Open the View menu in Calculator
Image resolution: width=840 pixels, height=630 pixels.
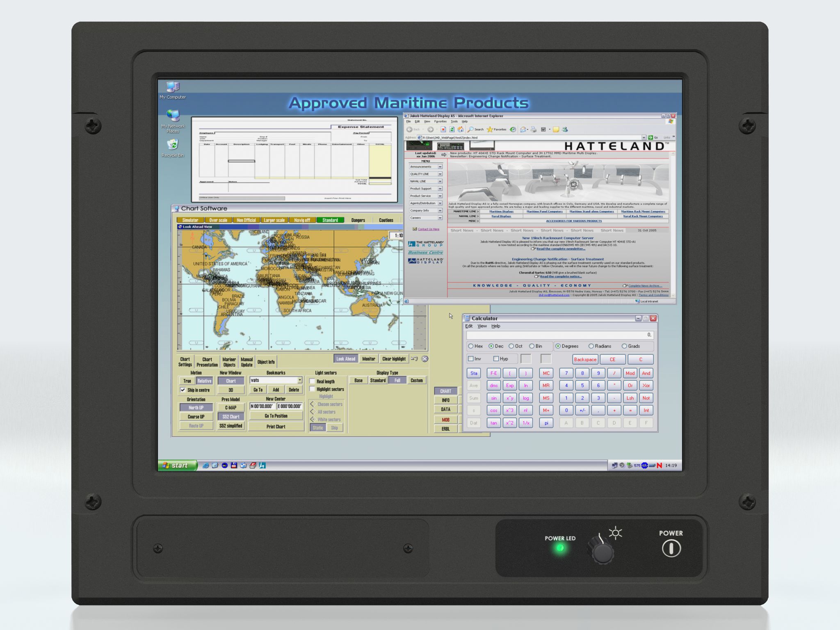[482, 326]
